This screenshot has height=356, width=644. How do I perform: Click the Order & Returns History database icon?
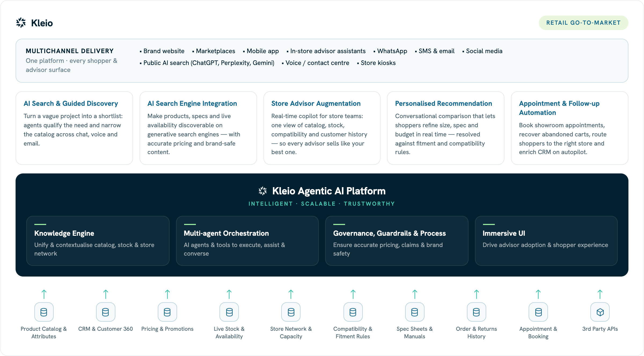[476, 312]
